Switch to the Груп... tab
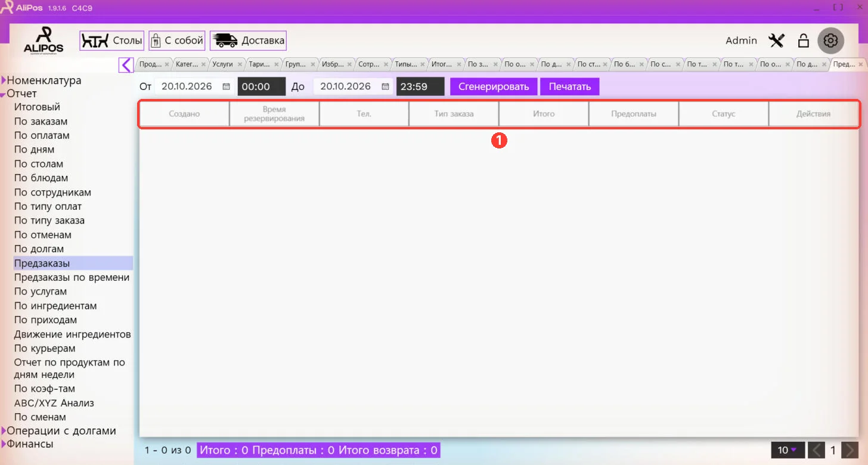The width and height of the screenshot is (868, 465). tap(295, 64)
